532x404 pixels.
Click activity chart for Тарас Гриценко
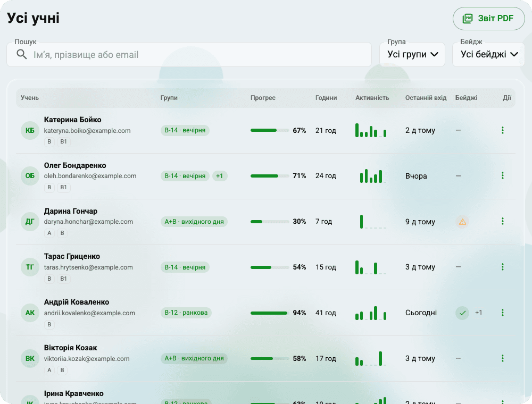tap(371, 267)
